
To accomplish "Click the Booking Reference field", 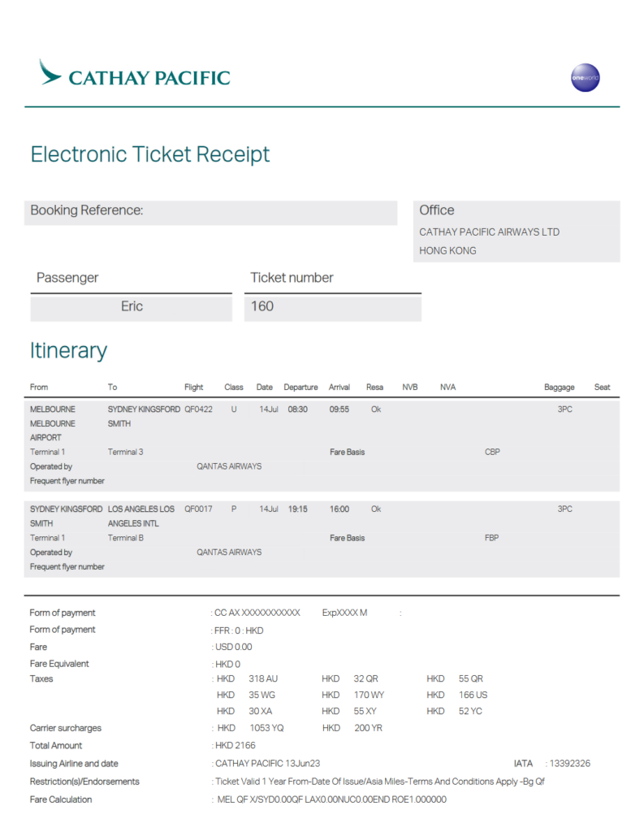I will pos(210,212).
